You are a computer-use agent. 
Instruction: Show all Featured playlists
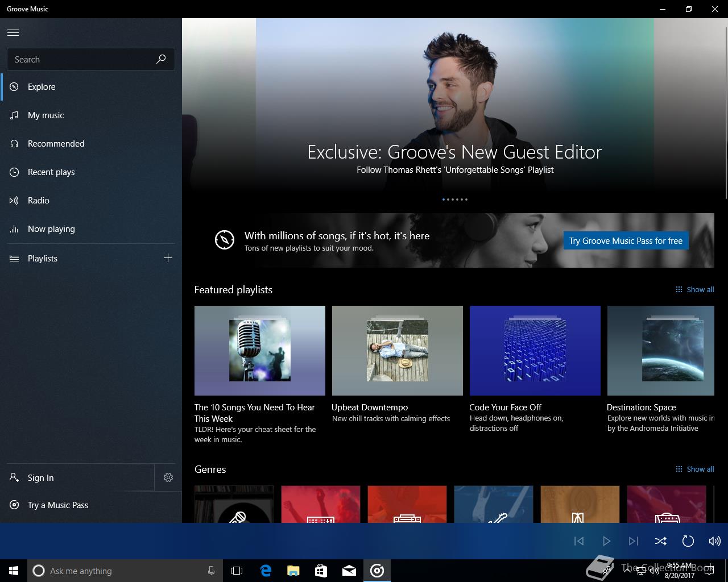pyautogui.click(x=694, y=289)
